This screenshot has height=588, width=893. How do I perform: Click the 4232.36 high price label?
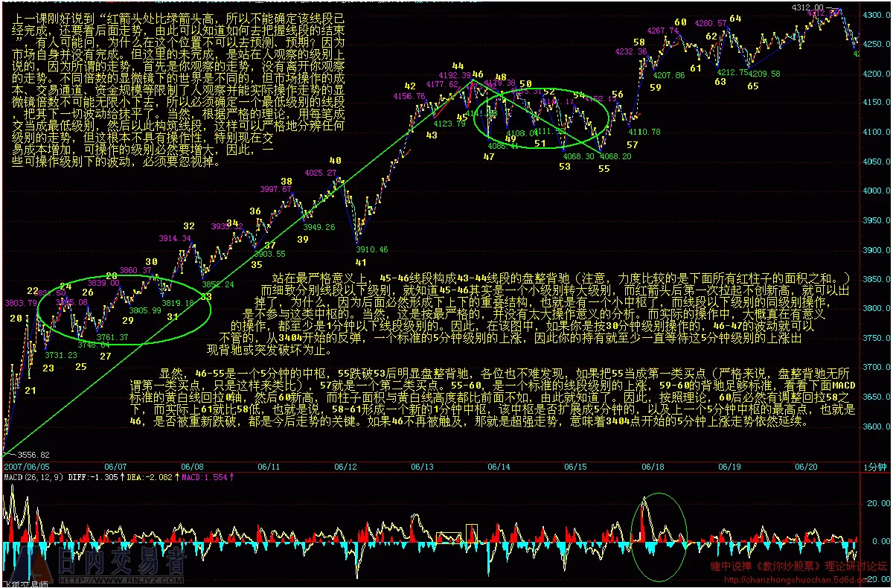pos(631,51)
